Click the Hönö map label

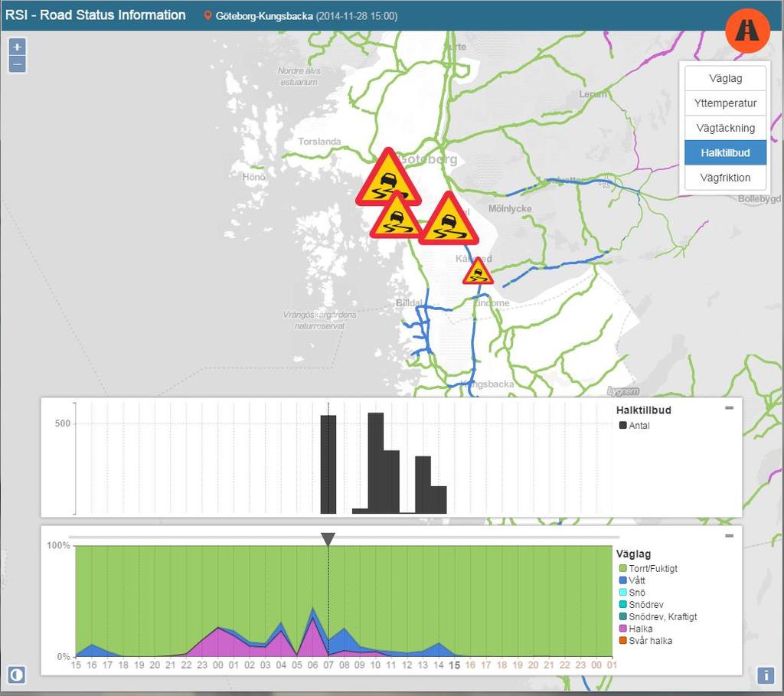click(254, 177)
